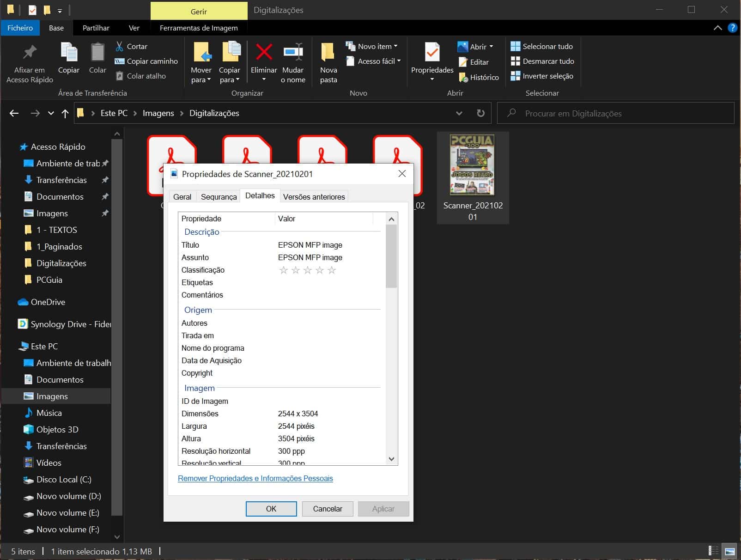Click the refresh icon in address bar
Viewport: 741px width, 560px height.
[480, 113]
